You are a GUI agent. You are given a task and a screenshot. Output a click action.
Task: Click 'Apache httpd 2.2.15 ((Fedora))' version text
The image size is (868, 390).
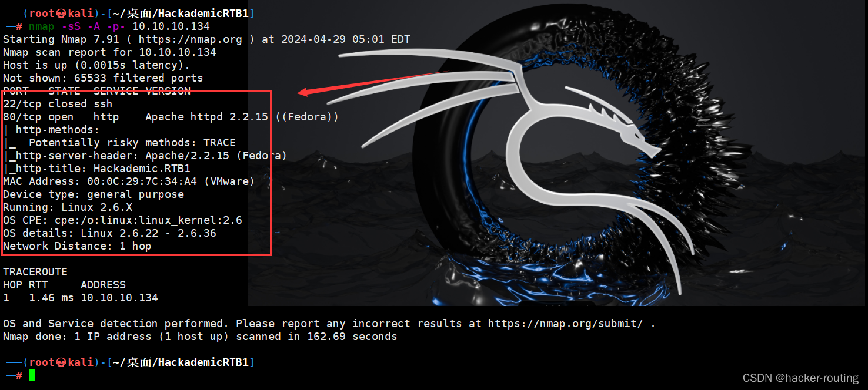tap(242, 117)
